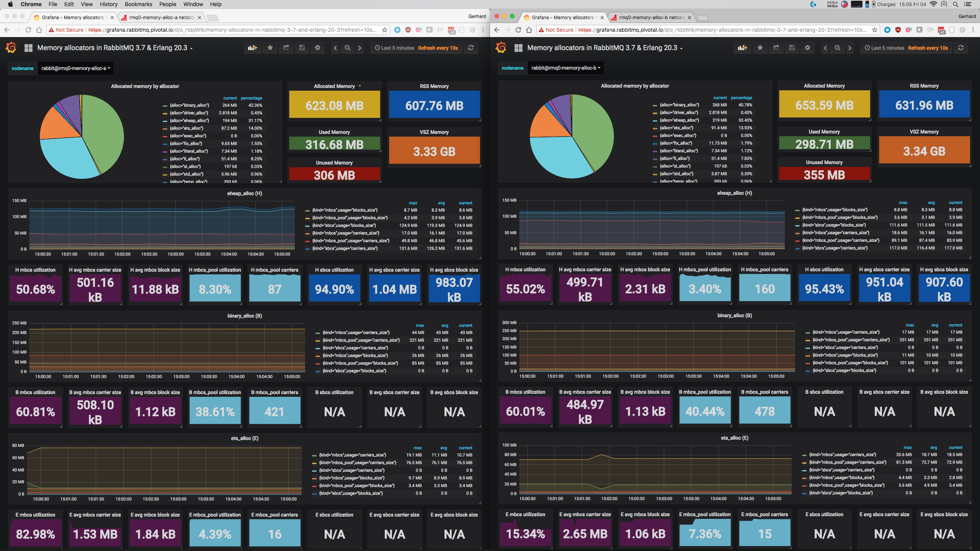
Task: Open nodename dropdown rabbit@rmq0-memory-alloc-a
Action: pos(75,68)
